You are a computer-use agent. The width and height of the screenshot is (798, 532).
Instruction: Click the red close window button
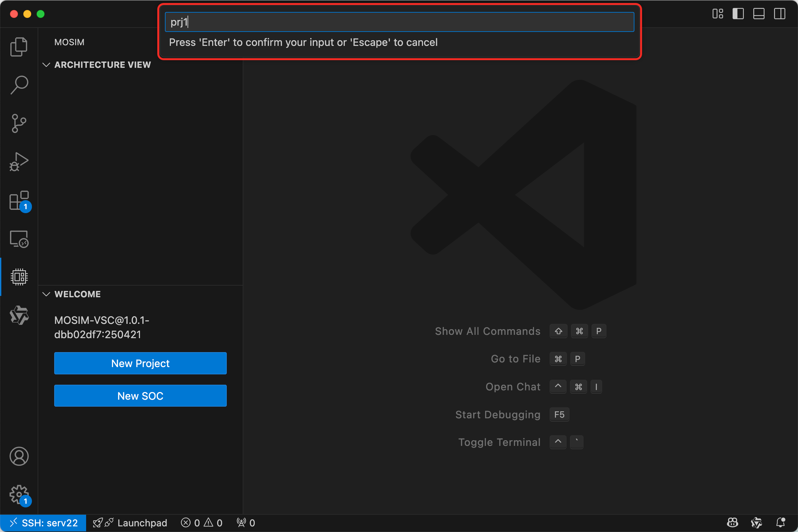coord(14,14)
